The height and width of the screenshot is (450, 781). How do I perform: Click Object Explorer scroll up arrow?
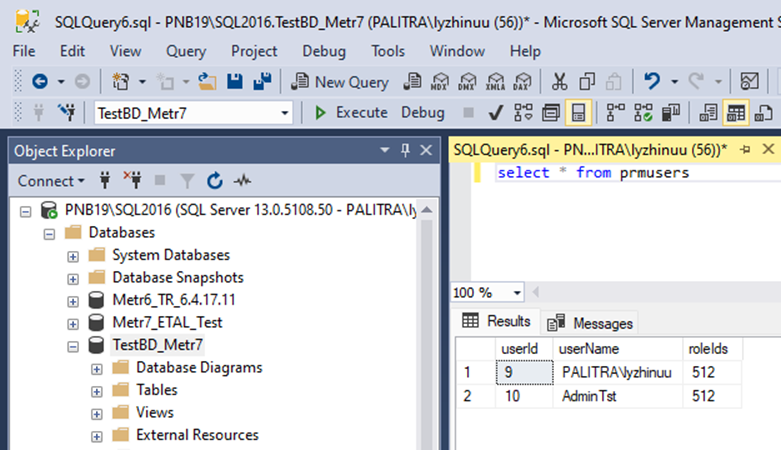[426, 210]
